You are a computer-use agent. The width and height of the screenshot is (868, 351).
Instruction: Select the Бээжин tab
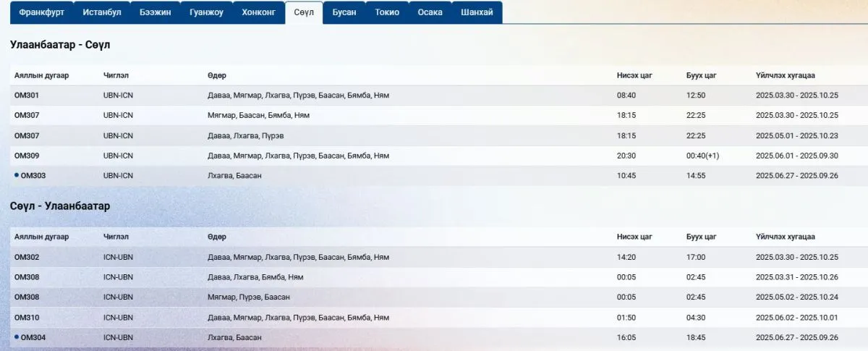(x=155, y=13)
